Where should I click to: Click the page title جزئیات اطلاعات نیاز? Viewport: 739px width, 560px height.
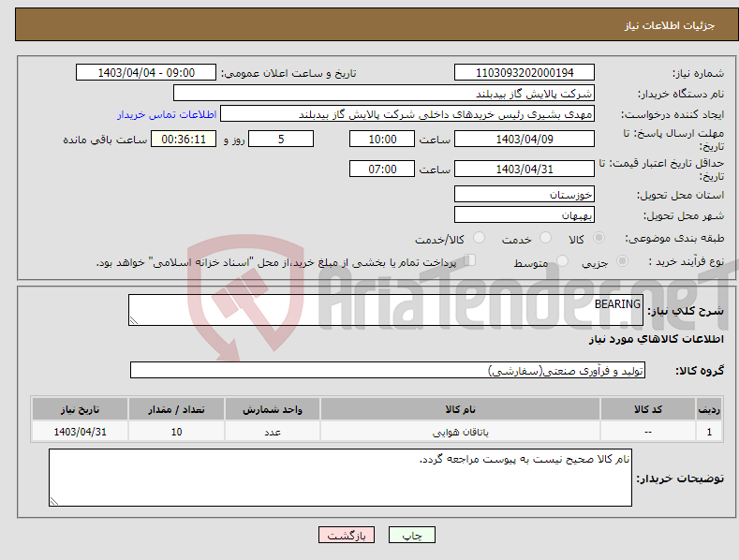coord(670,25)
